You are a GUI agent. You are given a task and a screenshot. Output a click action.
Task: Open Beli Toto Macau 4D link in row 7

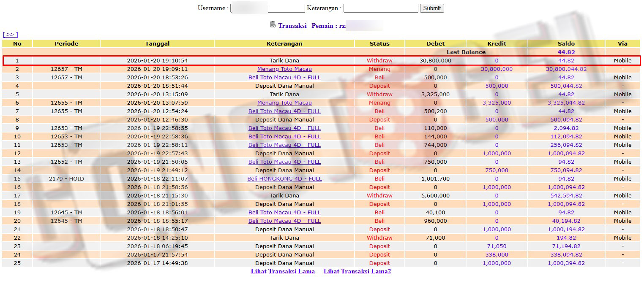coord(284,111)
